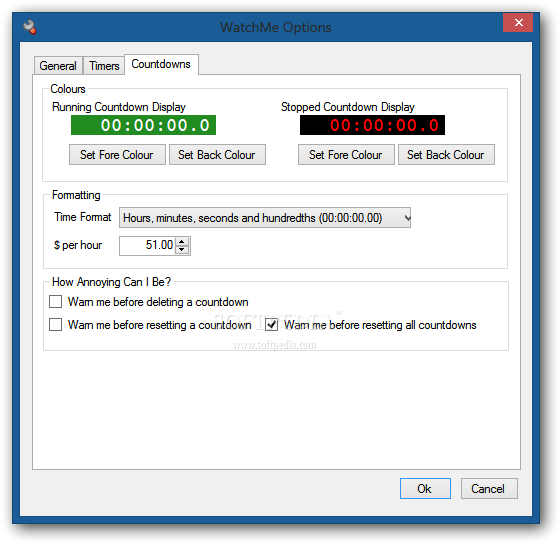The image size is (560, 544).
Task: Enable warn me before deleting a countdown
Action: (55, 302)
